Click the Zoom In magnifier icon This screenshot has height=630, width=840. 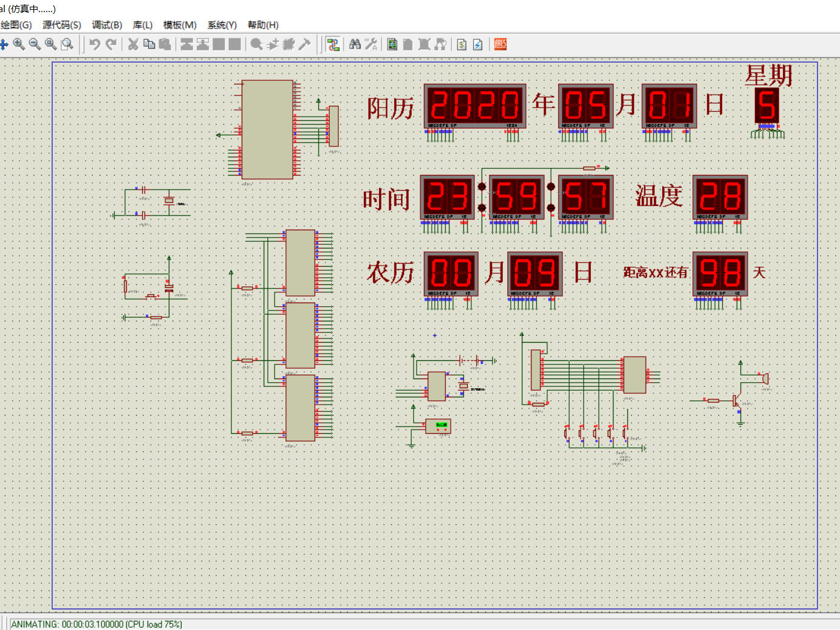click(19, 44)
